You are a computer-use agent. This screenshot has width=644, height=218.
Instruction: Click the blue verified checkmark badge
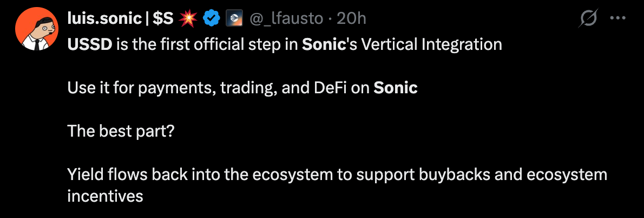(211, 19)
